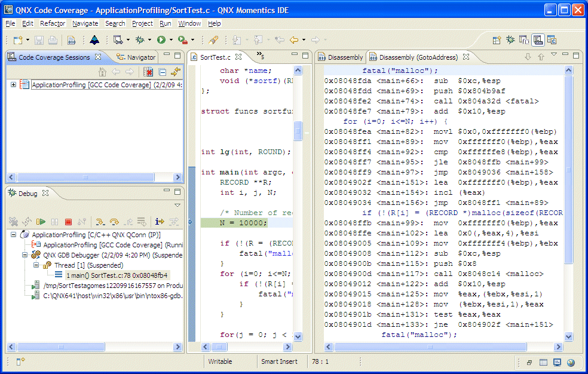The height and width of the screenshot is (374, 588).
Task: Select the Disassembly tab without GotoAddress
Action: [341, 57]
